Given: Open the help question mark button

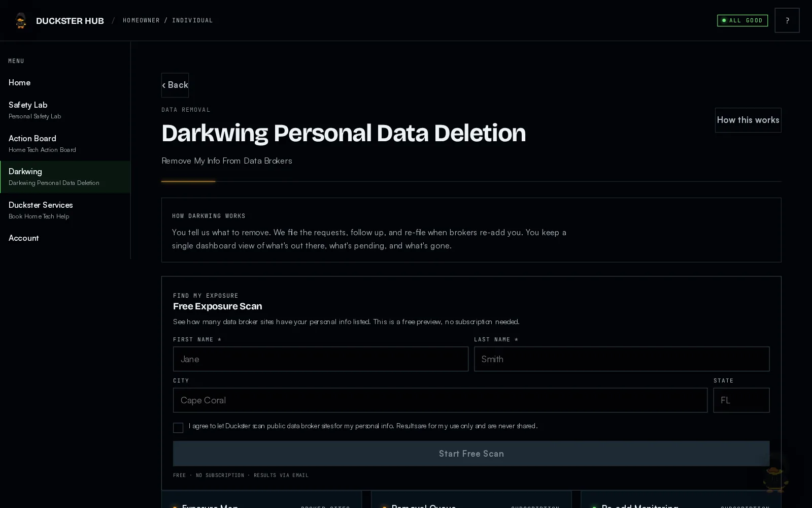Looking at the screenshot, I should coord(787,20).
